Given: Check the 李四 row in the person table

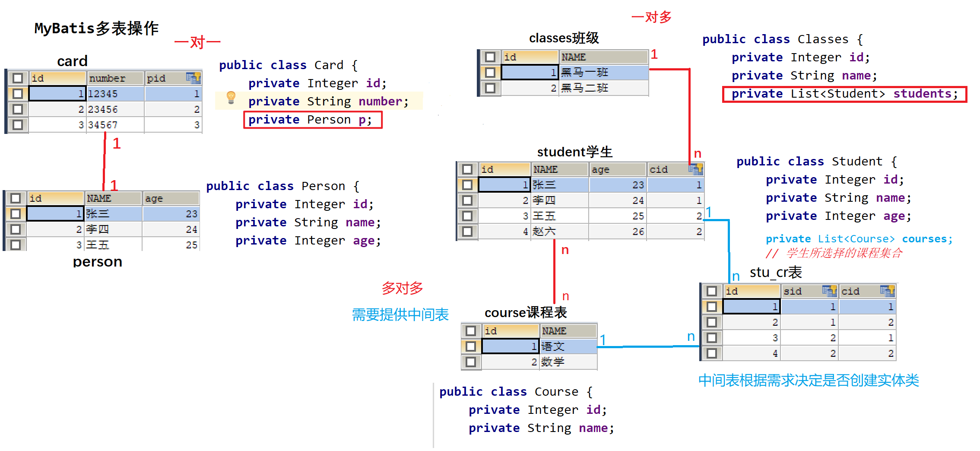Looking at the screenshot, I should pos(16,229).
